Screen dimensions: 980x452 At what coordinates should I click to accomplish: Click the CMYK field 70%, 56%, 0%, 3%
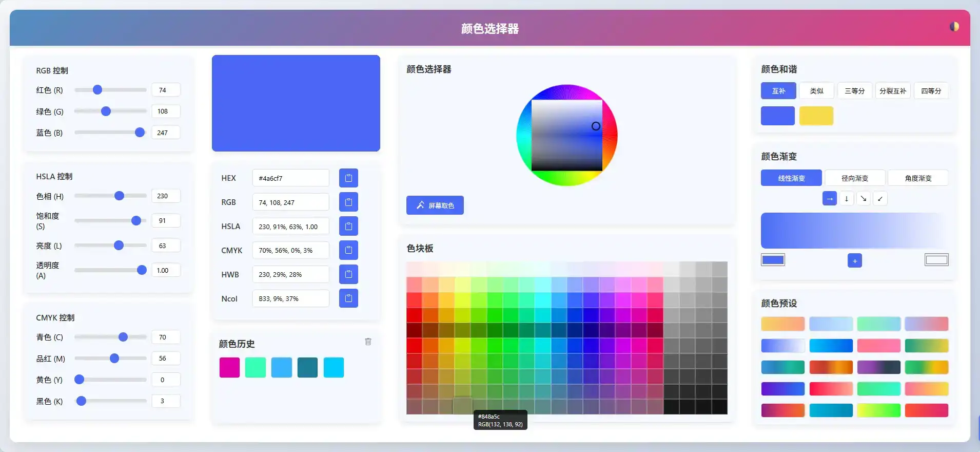point(290,250)
